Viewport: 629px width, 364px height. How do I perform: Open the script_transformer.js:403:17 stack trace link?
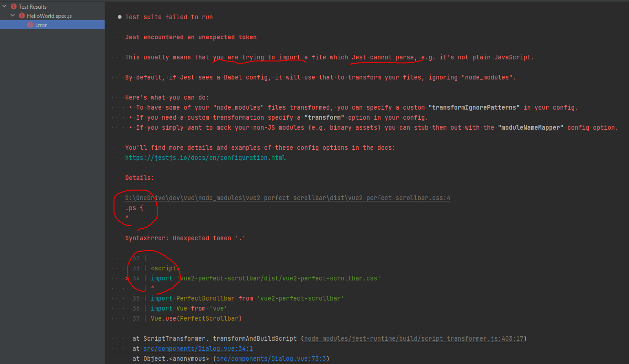pos(414,338)
